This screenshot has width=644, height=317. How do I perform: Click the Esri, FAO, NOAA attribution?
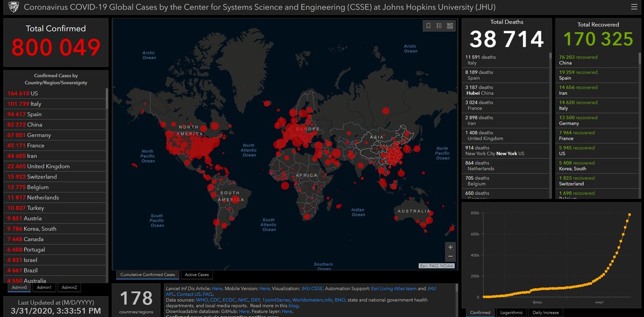click(x=436, y=266)
